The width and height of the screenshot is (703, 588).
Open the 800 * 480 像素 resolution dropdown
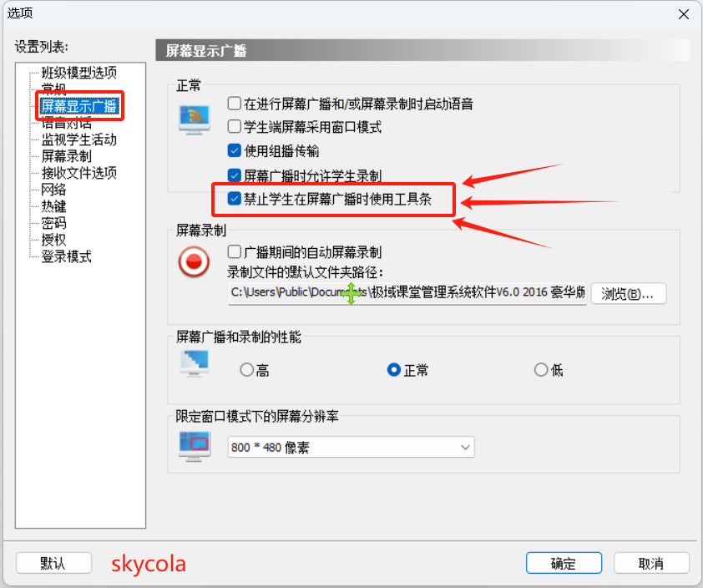pos(351,447)
